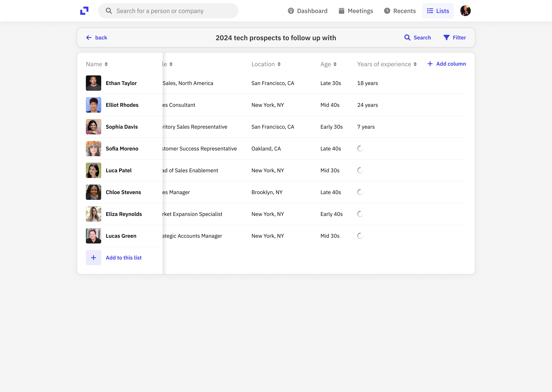552x392 pixels.
Task: Sort by Years of experience column
Action: coord(415,64)
